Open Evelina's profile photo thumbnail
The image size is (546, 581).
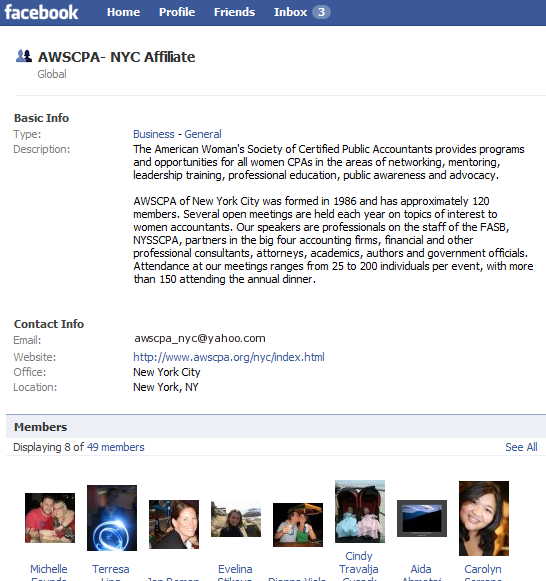click(236, 518)
